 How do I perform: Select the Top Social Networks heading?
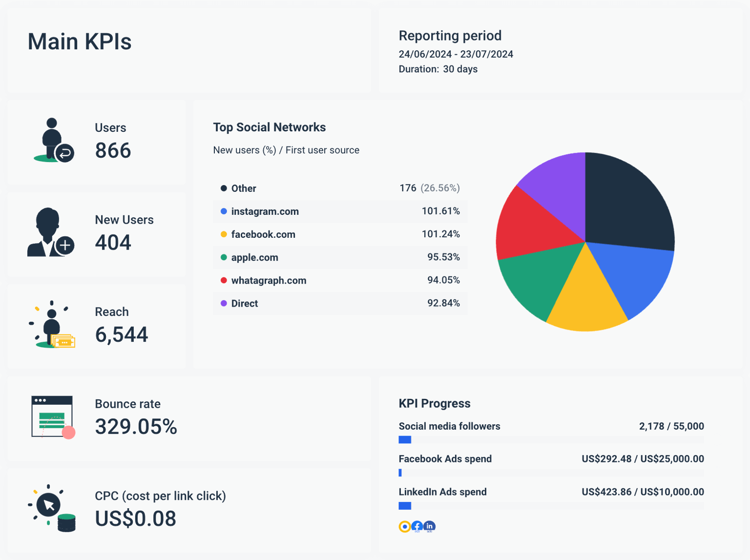pyautogui.click(x=269, y=127)
